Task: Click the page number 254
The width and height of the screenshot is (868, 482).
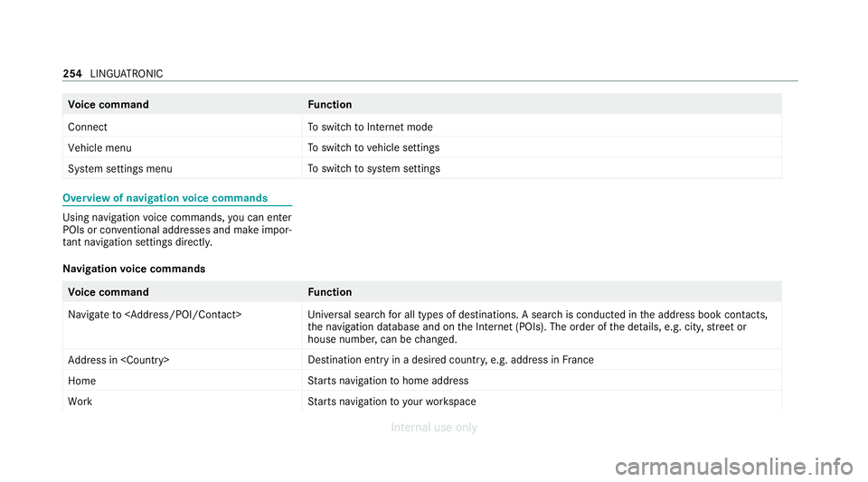Action: (x=72, y=73)
